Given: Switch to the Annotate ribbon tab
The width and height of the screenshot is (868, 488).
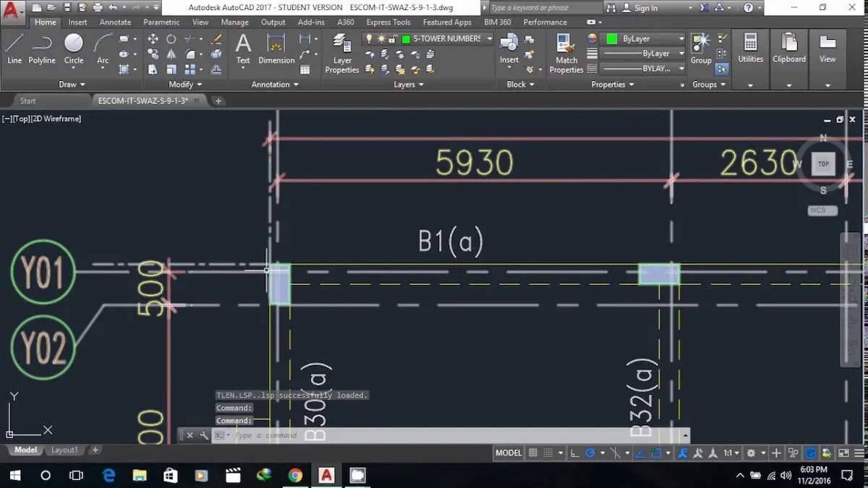Looking at the screenshot, I should pos(115,22).
